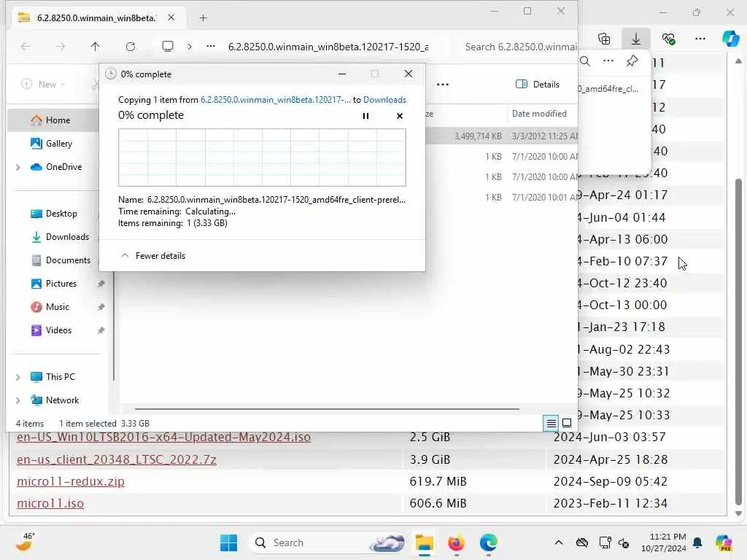
Task: Click the copy speed graph area
Action: (262, 157)
